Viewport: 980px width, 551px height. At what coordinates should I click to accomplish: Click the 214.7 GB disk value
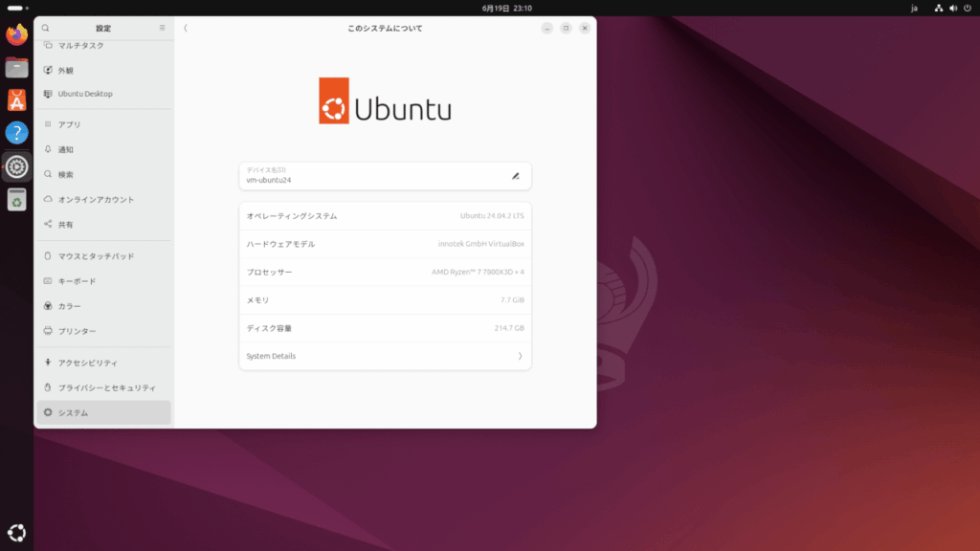pos(509,328)
